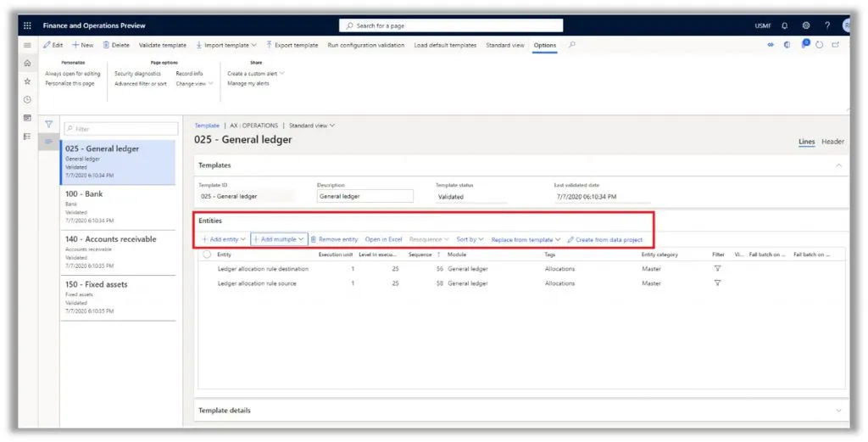The image size is (868, 442).
Task: Open page in new window icon
Action: coord(836,45)
